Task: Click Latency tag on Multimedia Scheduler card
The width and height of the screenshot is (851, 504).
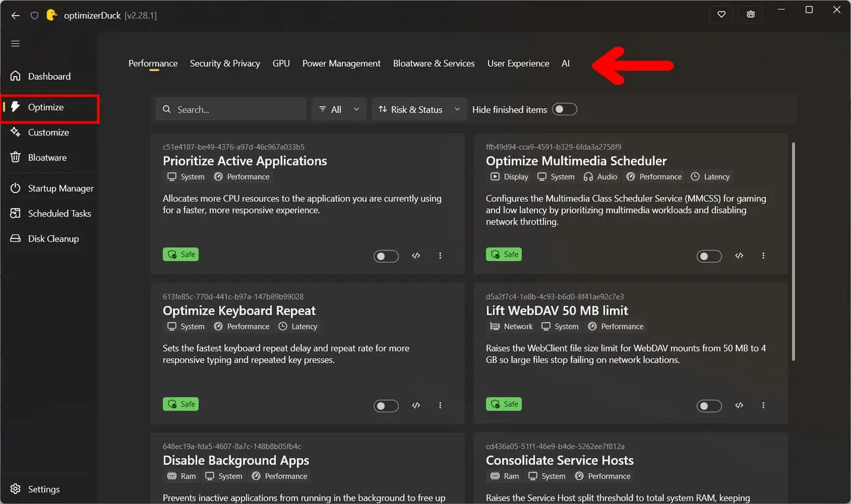Action: [710, 177]
